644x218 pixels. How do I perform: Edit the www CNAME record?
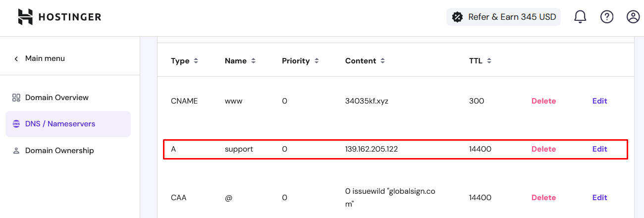[x=599, y=101]
